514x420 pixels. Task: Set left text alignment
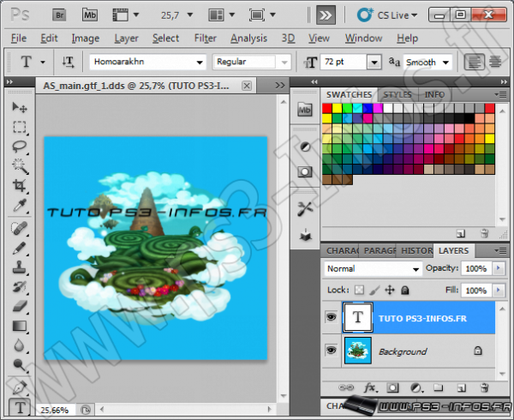(x=475, y=62)
